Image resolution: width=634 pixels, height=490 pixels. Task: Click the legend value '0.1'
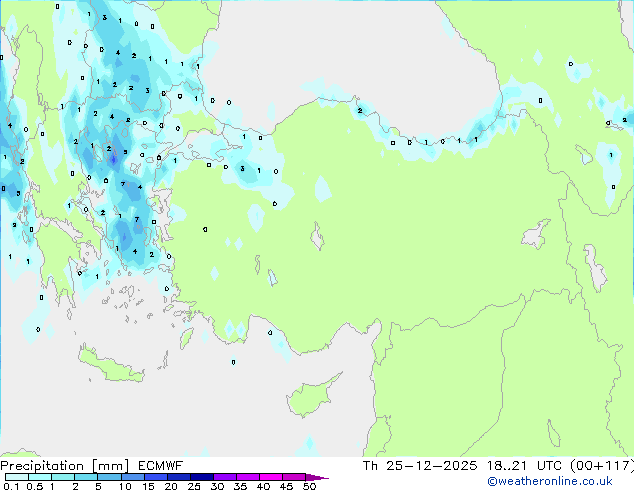point(11,486)
